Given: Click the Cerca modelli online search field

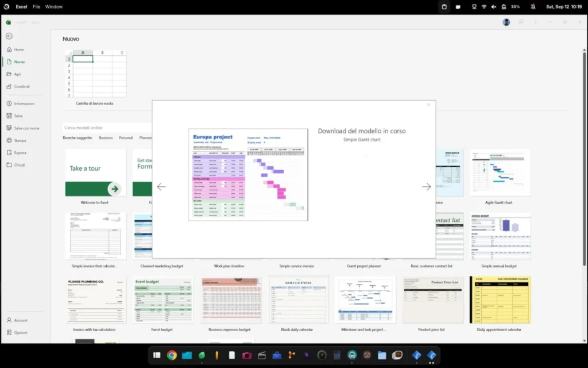Looking at the screenshot, I should pos(107,128).
